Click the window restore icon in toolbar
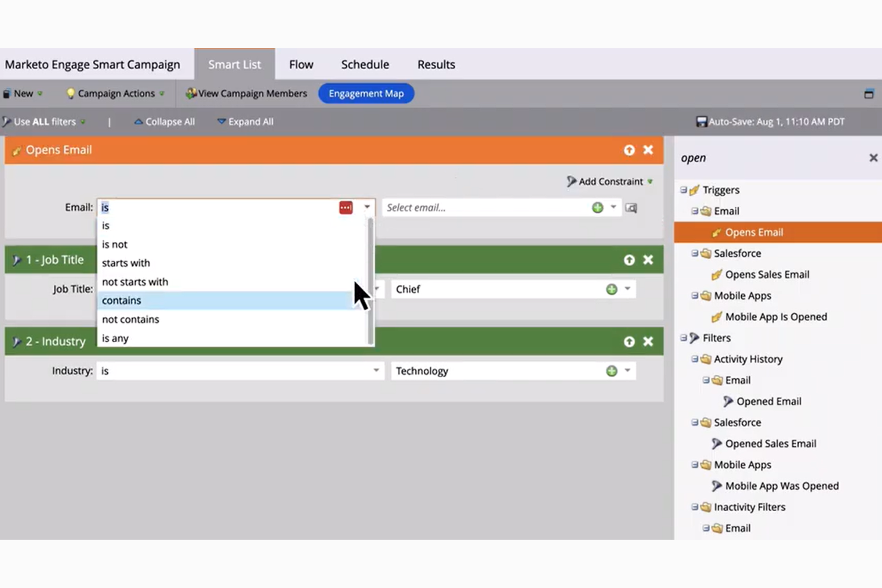The image size is (882, 588). point(869,94)
